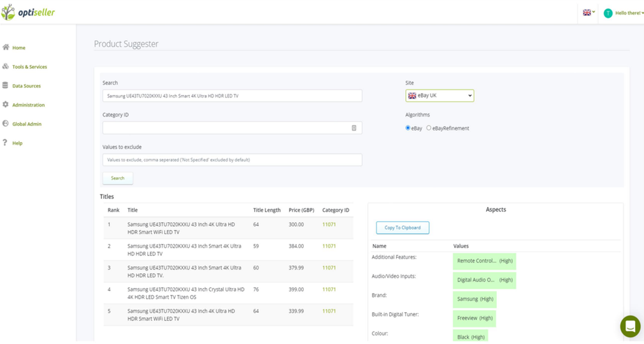Click the Tools & Services icon
The width and height of the screenshot is (644, 344).
tap(6, 66)
